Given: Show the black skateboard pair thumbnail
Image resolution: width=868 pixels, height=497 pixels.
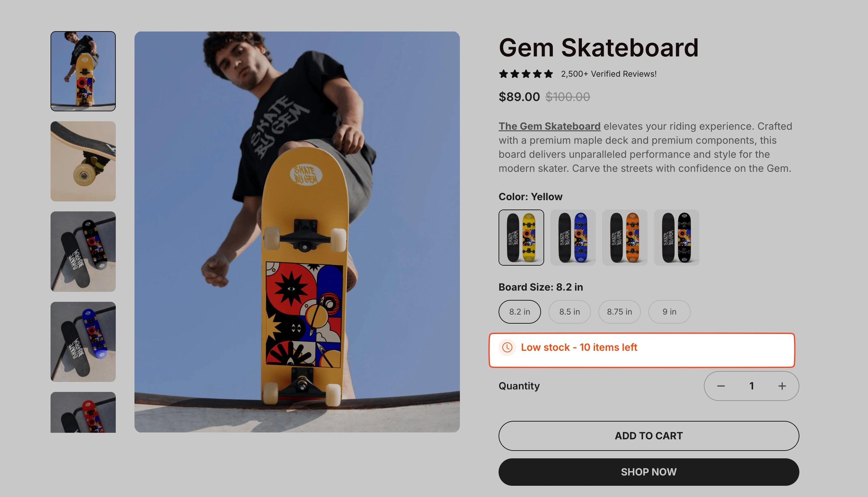Looking at the screenshot, I should click(83, 252).
